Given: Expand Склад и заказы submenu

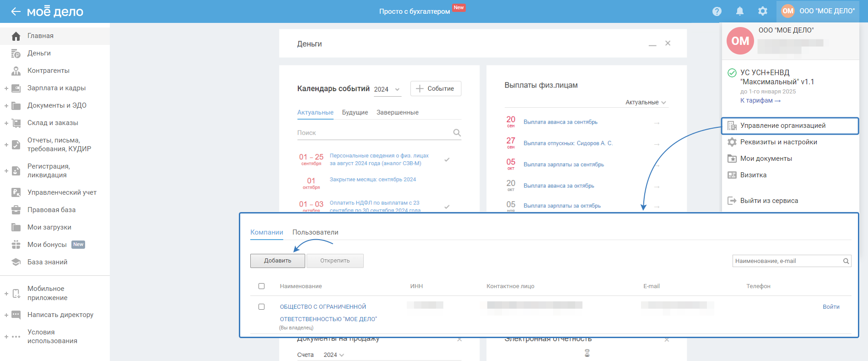Looking at the screenshot, I should (x=6, y=123).
